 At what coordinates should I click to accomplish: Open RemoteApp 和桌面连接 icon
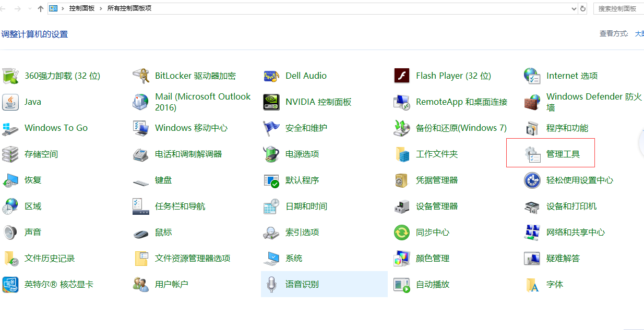402,102
